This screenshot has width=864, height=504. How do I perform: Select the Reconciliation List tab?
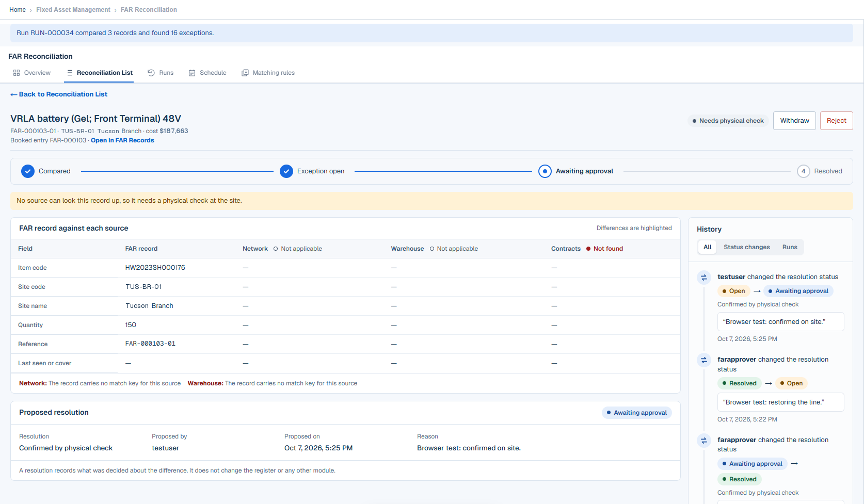pyautogui.click(x=99, y=73)
